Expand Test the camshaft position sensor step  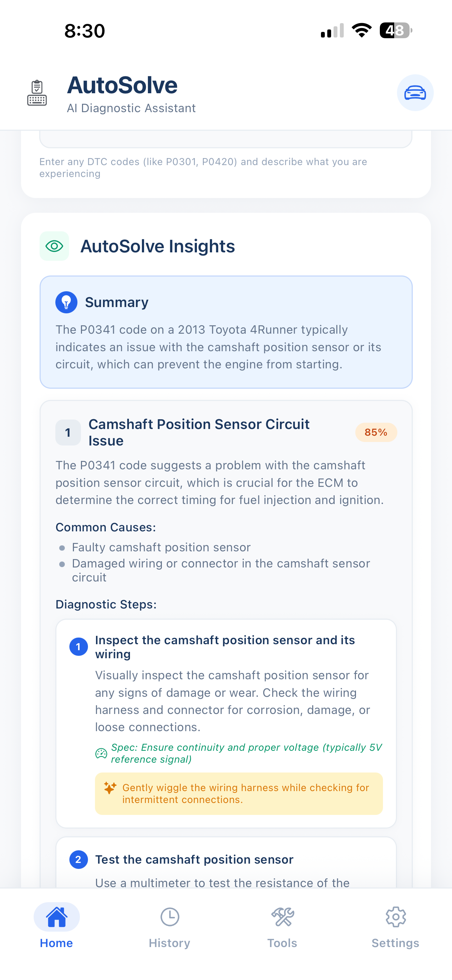click(x=194, y=859)
